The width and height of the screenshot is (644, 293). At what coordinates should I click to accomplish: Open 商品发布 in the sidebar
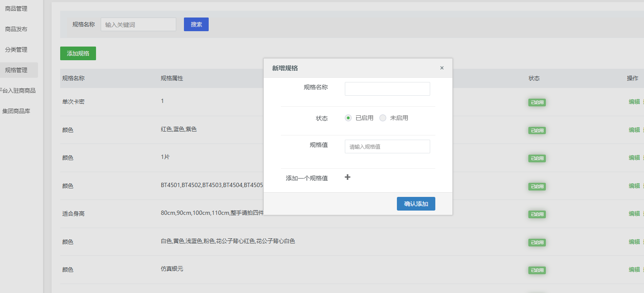16,29
